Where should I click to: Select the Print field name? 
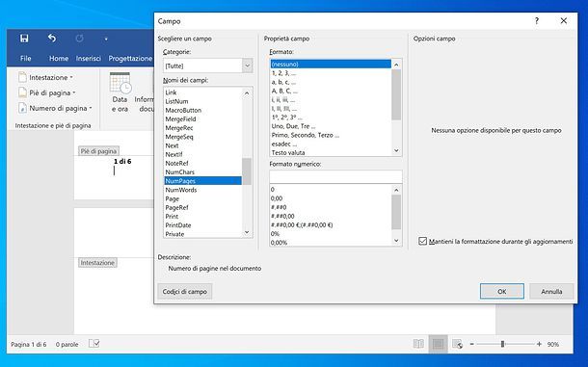202,217
